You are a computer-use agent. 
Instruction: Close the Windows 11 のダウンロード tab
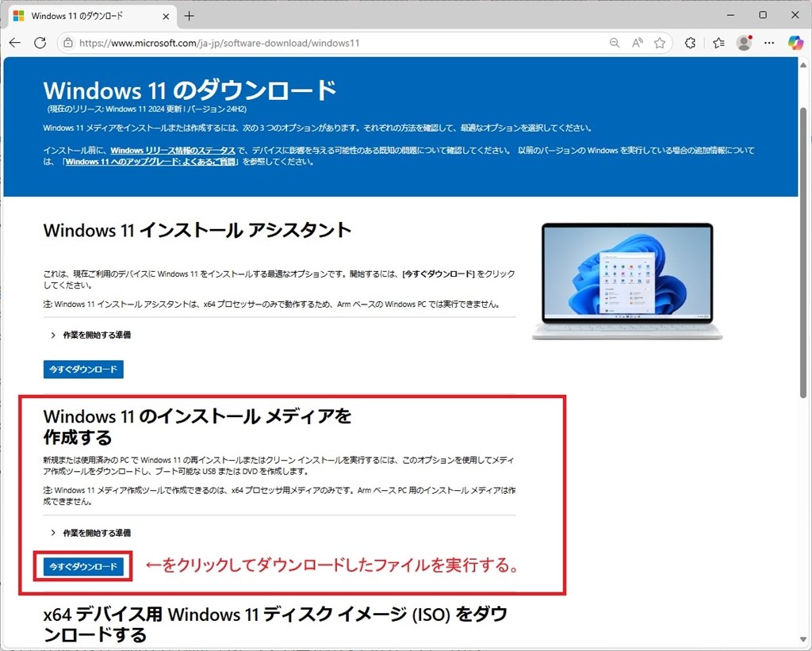[x=166, y=17]
